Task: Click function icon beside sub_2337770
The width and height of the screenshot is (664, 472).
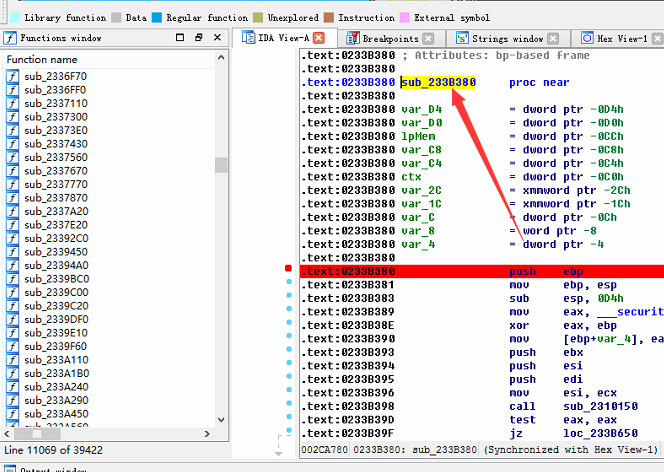Action: (13, 185)
